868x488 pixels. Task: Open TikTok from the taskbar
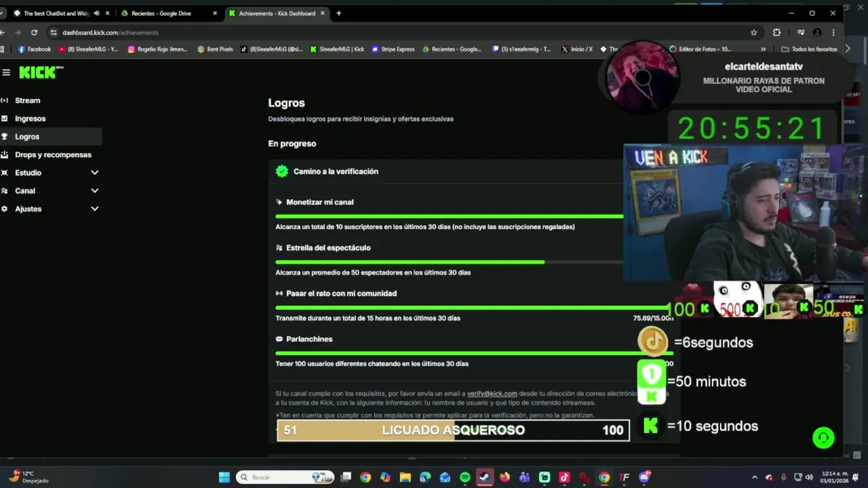[x=564, y=477]
